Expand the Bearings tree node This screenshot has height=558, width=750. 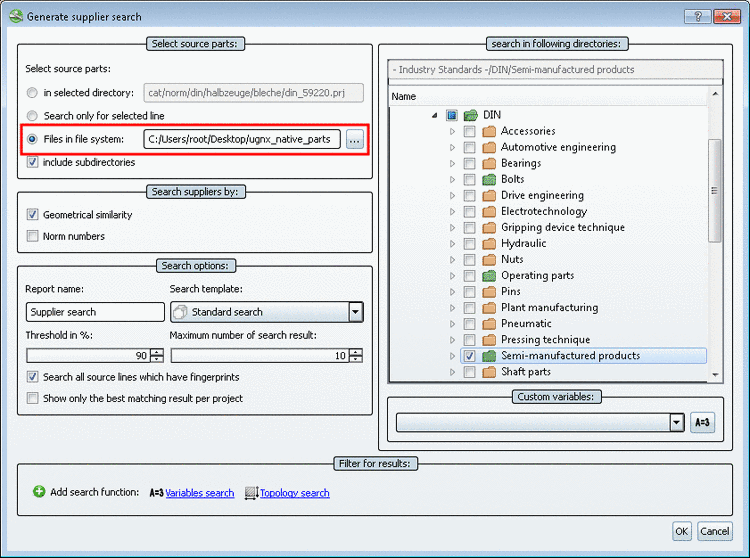pos(452,164)
